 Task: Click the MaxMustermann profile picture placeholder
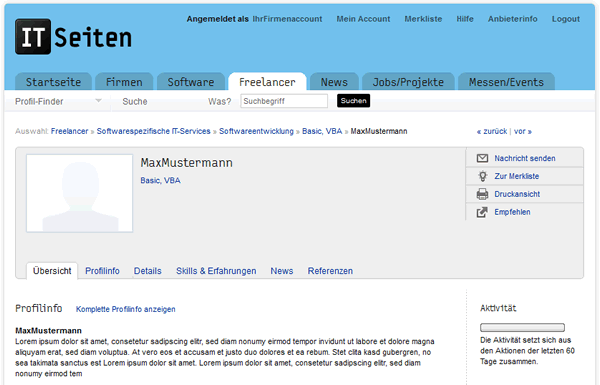tap(80, 193)
